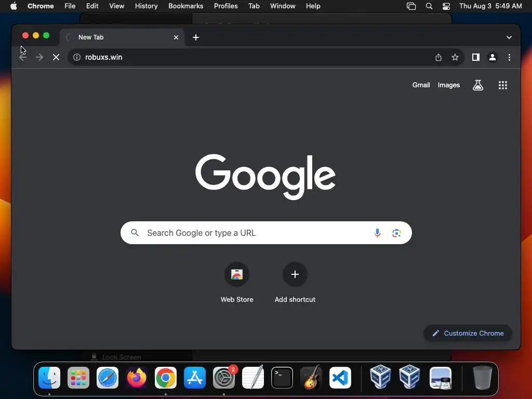The height and width of the screenshot is (399, 532).
Task: Open the profile avatar menu
Action: [493, 57]
